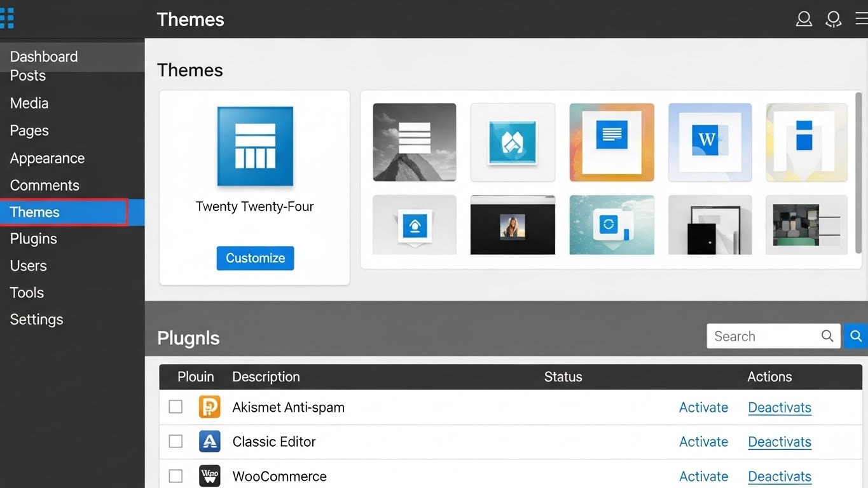The image size is (868, 488).
Task: Check the WooCommerce checkbox
Action: pyautogui.click(x=176, y=475)
